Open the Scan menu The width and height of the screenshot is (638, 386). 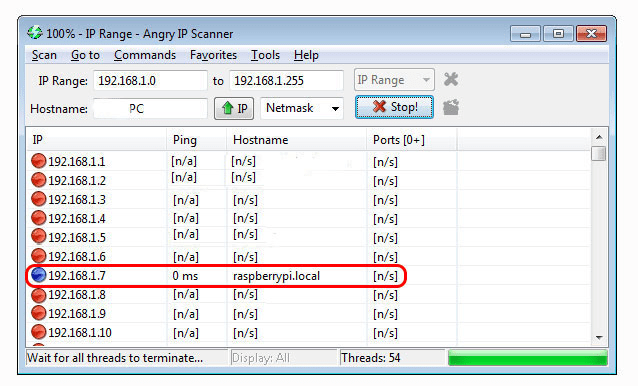coord(44,55)
